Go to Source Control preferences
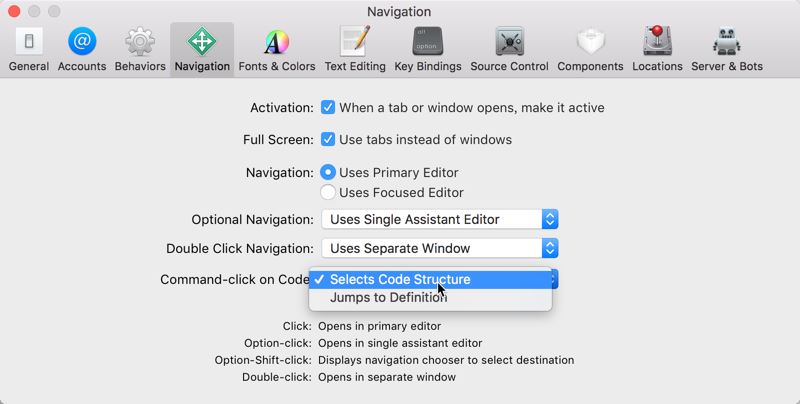This screenshot has height=404, width=800. (x=509, y=49)
